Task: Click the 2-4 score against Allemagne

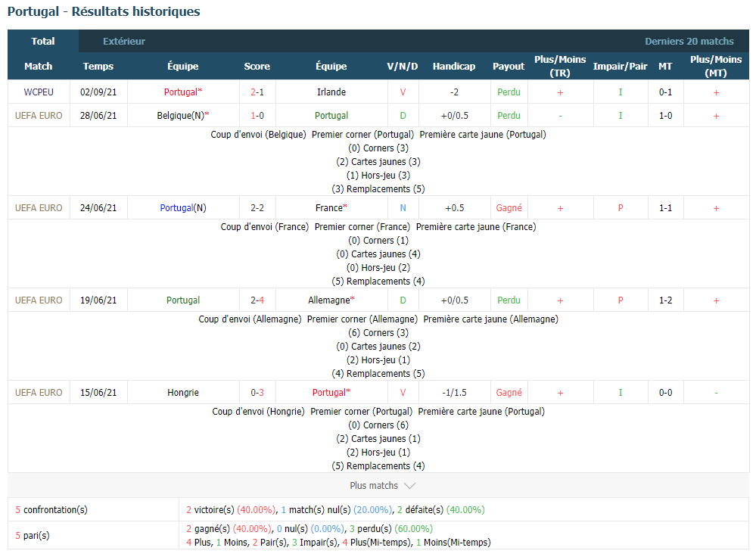Action: [257, 300]
